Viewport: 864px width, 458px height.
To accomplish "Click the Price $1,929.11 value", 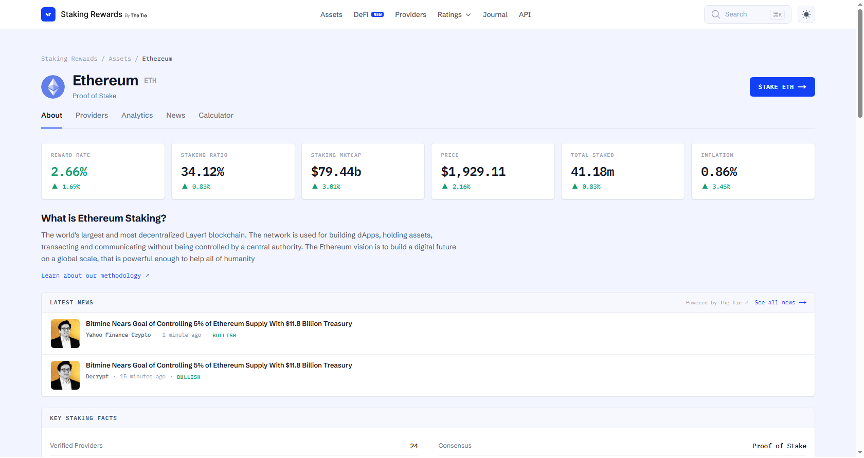I will click(473, 172).
